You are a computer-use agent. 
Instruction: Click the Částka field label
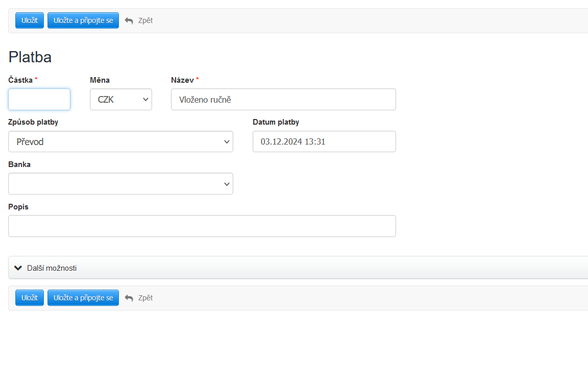20,80
